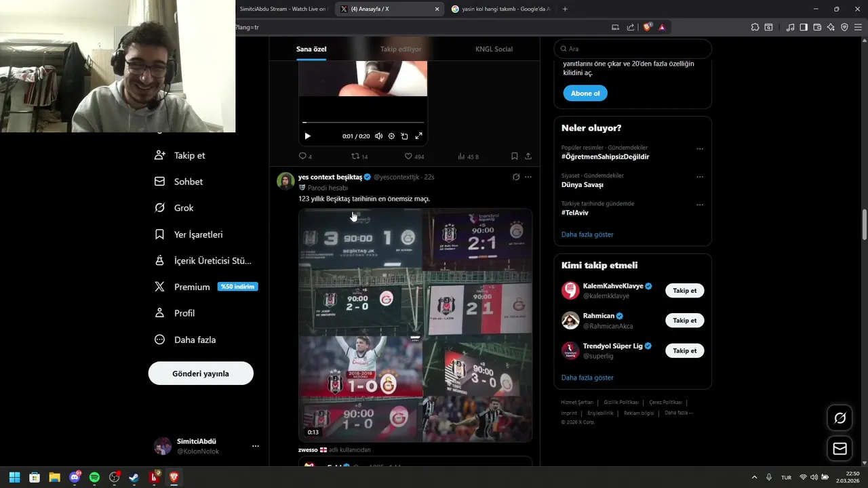Open Spotify from taskbar
The height and width of the screenshot is (488, 868).
click(x=94, y=477)
